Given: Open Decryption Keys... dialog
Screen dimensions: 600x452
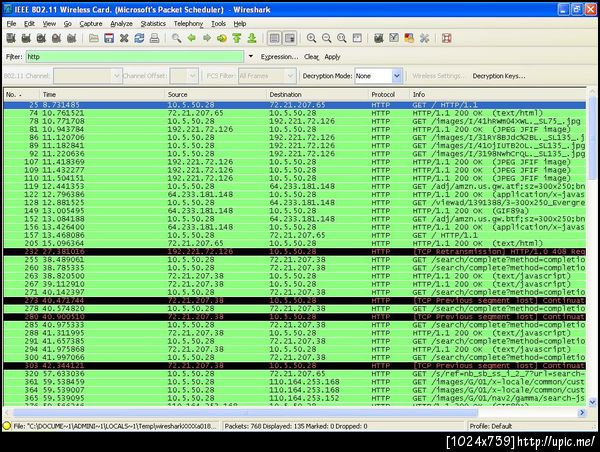Looking at the screenshot, I should point(499,76).
